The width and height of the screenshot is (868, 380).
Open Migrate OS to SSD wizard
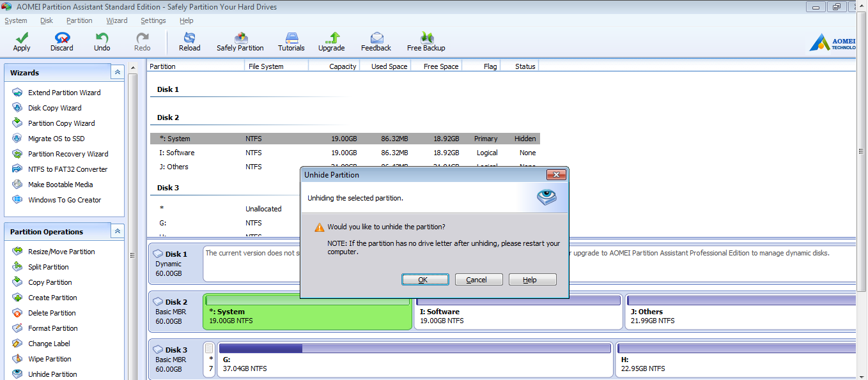(56, 139)
